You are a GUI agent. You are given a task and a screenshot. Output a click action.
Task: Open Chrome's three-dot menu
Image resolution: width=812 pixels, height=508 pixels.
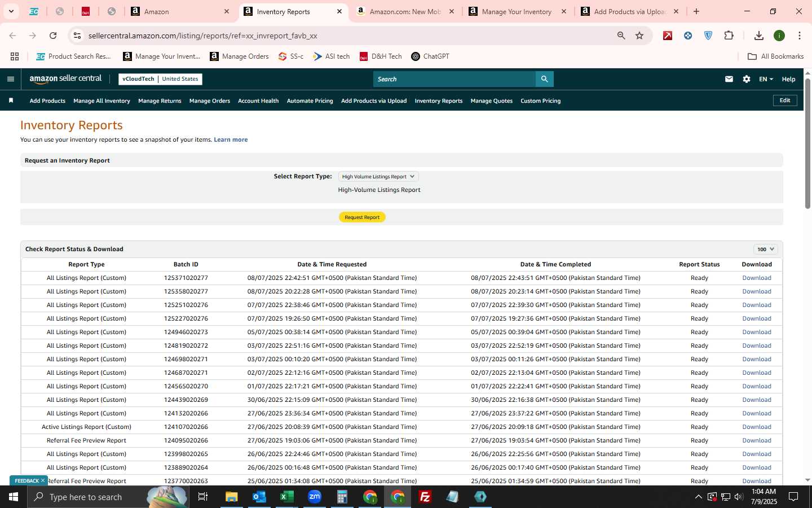click(x=800, y=36)
